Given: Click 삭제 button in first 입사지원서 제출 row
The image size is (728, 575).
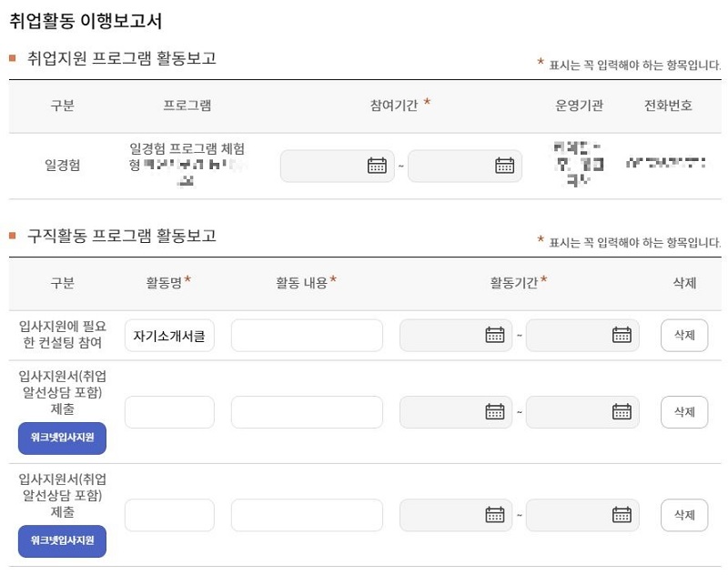Looking at the screenshot, I should click(684, 411).
